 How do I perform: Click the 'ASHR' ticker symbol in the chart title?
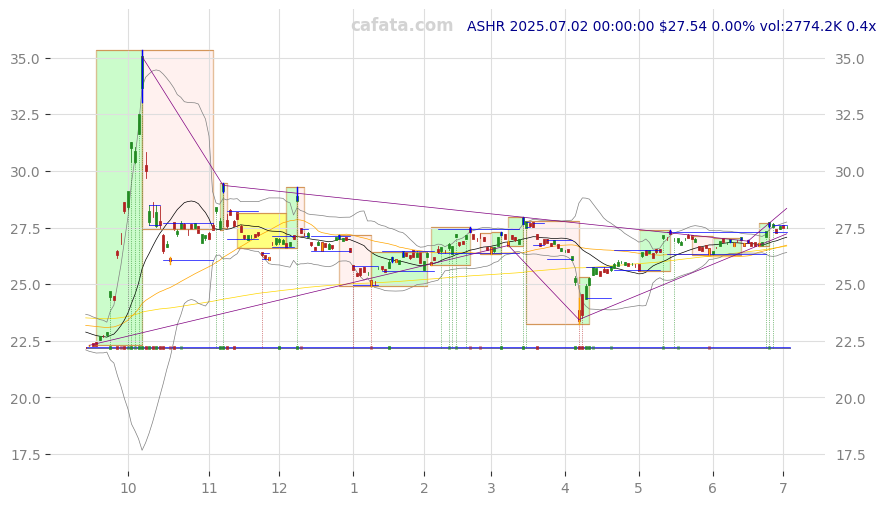point(486,26)
